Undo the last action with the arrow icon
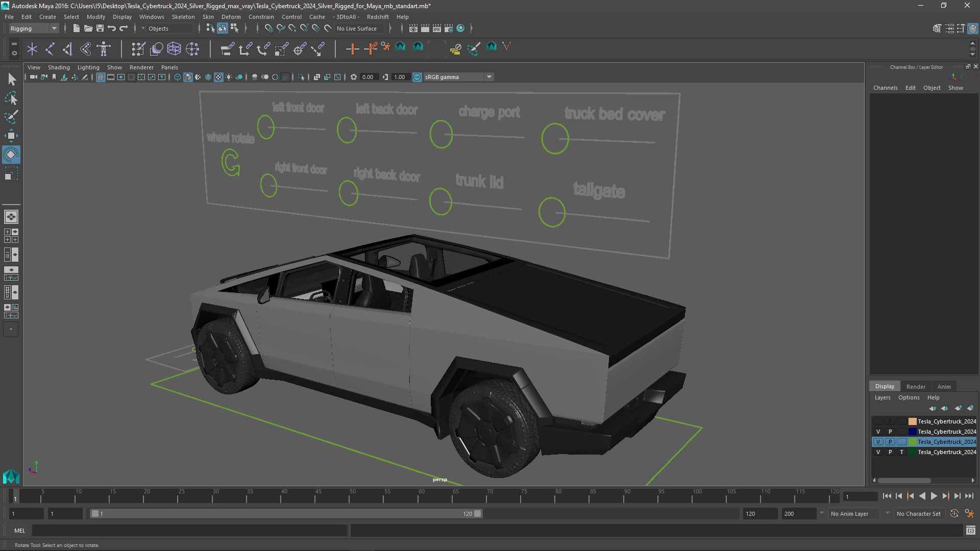This screenshot has width=980, height=551. [x=112, y=28]
